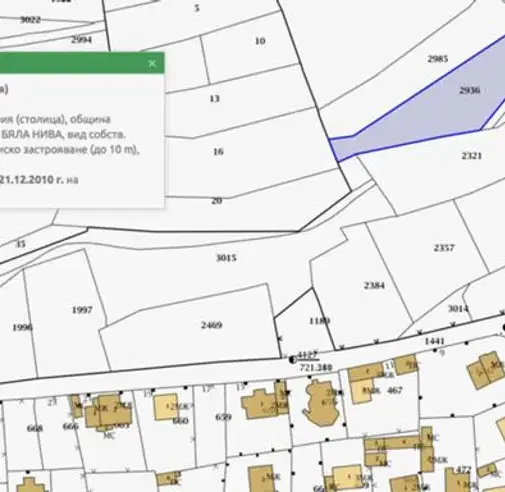This screenshot has width=505, height=492.
Task: Select parcel 1997
Action: click(x=82, y=310)
